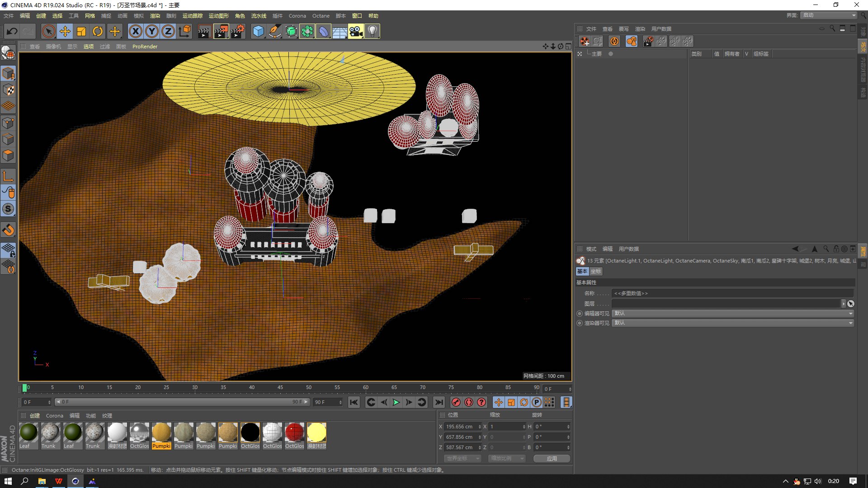Switch to Texture mode icon

[x=8, y=90]
